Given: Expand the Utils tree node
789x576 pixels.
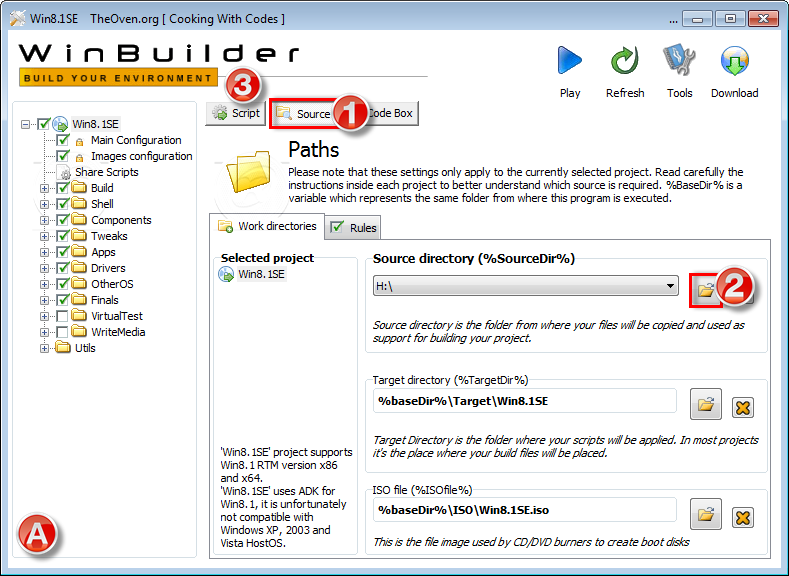Looking at the screenshot, I should coord(44,349).
